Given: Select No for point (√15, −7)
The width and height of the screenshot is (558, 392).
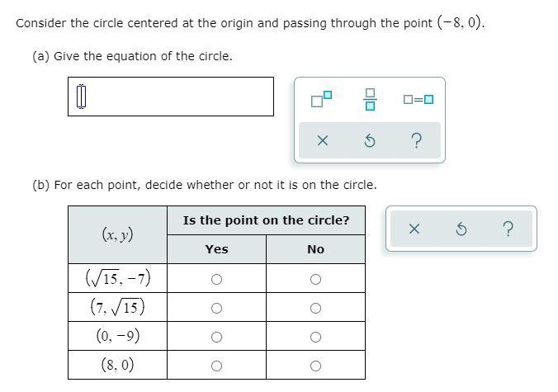Looking at the screenshot, I should click(315, 279).
